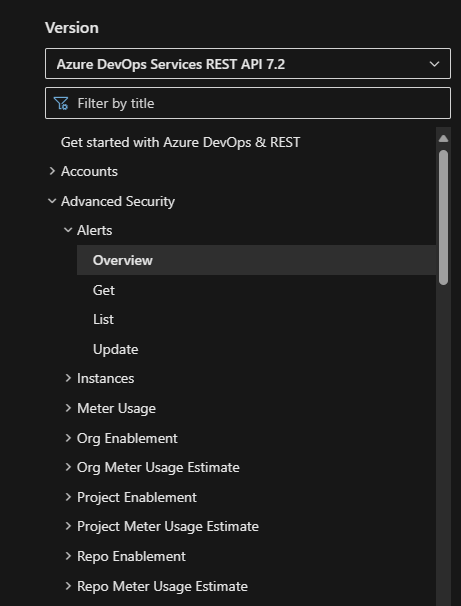Expand the Project Enablement node chevron

[x=68, y=497]
